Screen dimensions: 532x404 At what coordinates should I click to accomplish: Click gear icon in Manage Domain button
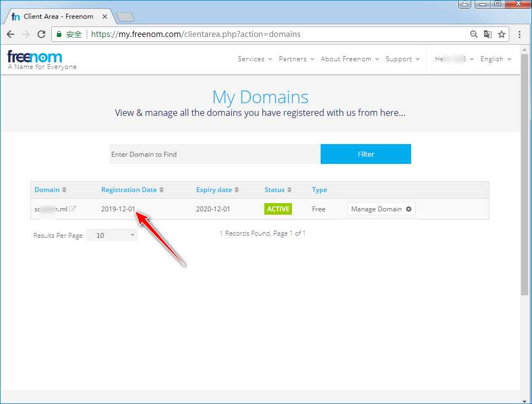[409, 209]
